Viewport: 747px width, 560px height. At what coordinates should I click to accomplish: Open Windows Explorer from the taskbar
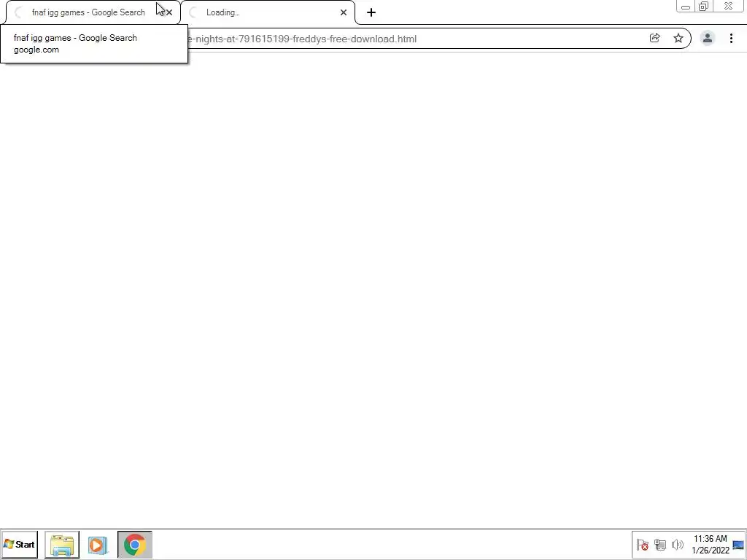(x=62, y=544)
